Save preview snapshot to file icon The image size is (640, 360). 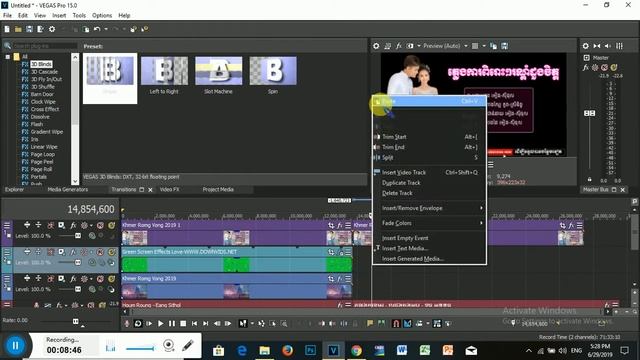pos(505,46)
